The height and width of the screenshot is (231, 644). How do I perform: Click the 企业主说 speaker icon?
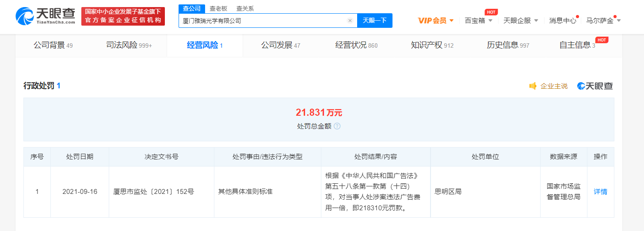pyautogui.click(x=533, y=86)
